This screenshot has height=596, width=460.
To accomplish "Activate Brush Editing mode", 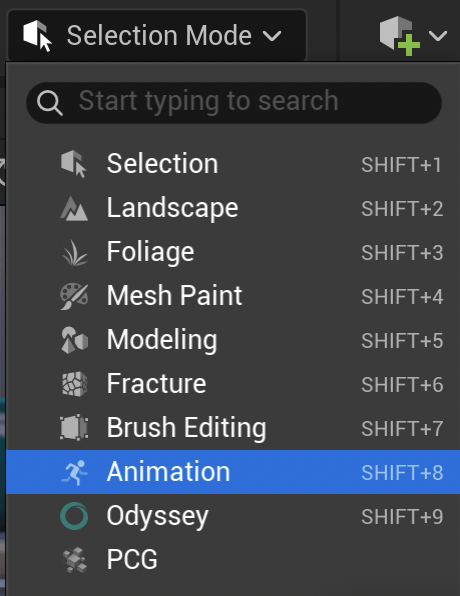I will click(233, 428).
